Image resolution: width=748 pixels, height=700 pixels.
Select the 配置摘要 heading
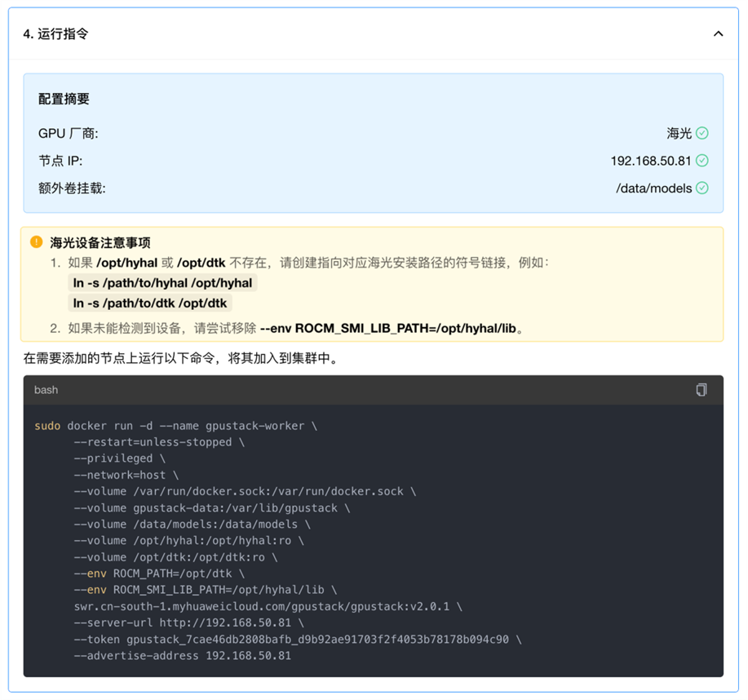click(64, 99)
